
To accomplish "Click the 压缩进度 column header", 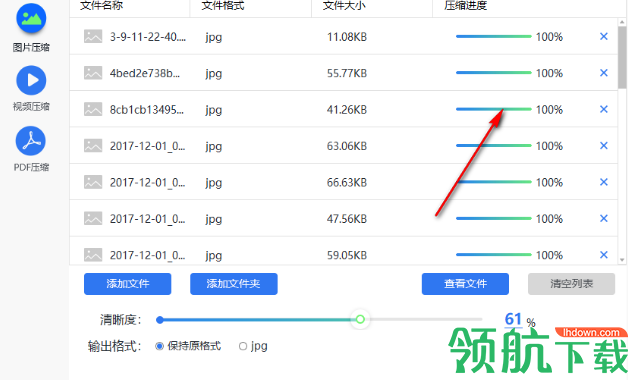I will pos(465,6).
